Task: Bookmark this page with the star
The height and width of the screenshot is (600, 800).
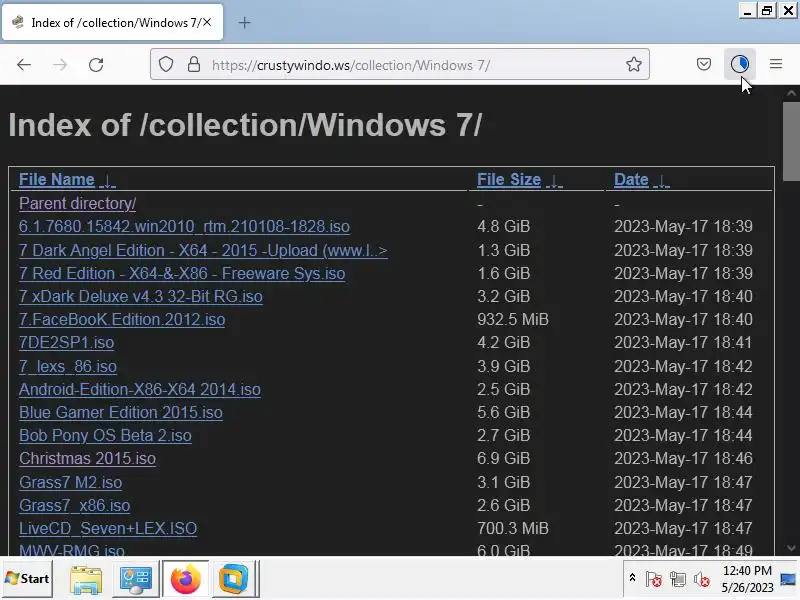Action: pyautogui.click(x=634, y=64)
